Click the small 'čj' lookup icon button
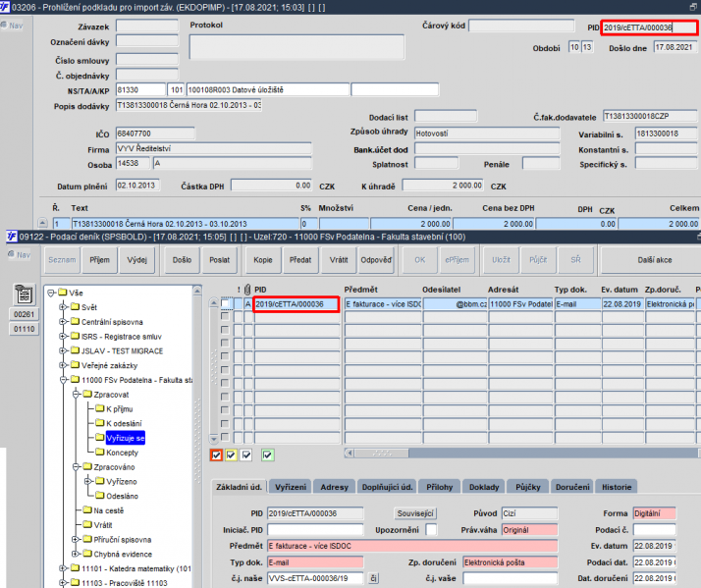The width and height of the screenshot is (701, 588). (x=373, y=579)
